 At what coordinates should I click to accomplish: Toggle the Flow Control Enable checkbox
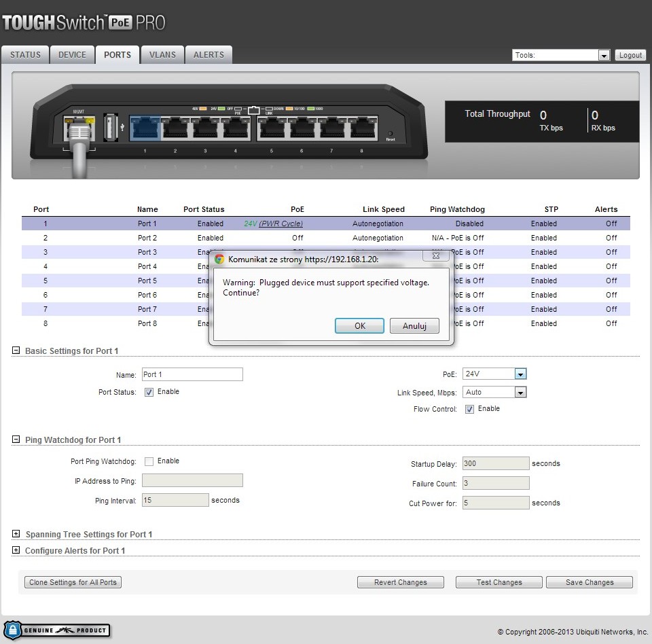pyautogui.click(x=469, y=410)
